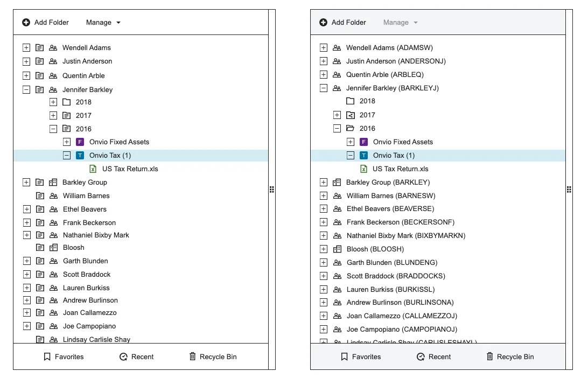Collapse the 2016 folder in right panel
Viewport: 588px width, 385px height.
tap(337, 129)
